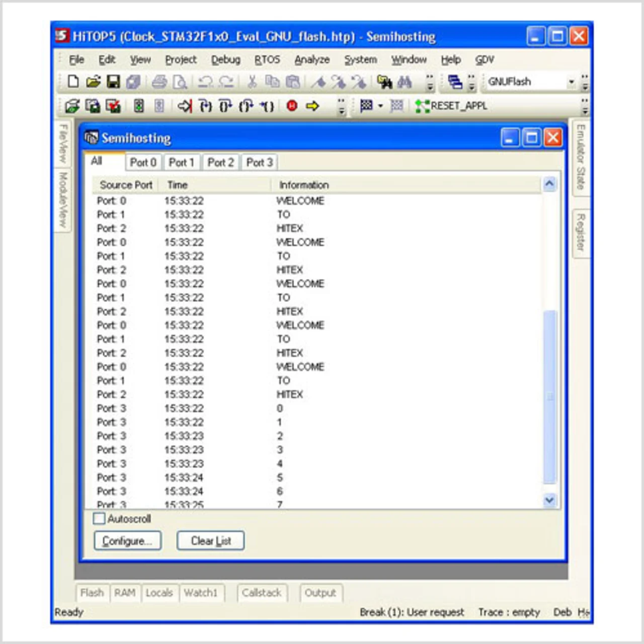The image size is (644, 644).
Task: Click the New file icon
Action: 73,82
